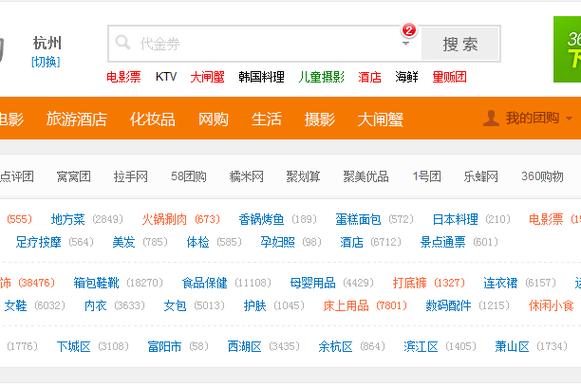Open the green 儿童摄影 hot search link

pos(321,77)
